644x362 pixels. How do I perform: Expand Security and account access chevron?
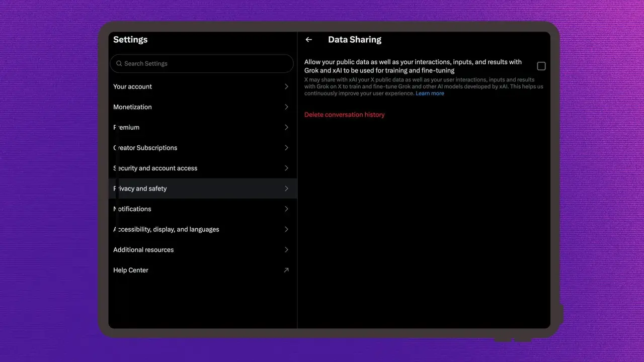[x=286, y=168]
